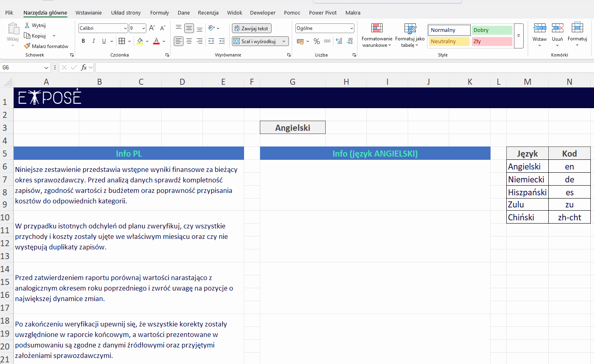Toggle Zawijaj tekst wrap text
Screen dimensions: 594x364
coord(251,28)
